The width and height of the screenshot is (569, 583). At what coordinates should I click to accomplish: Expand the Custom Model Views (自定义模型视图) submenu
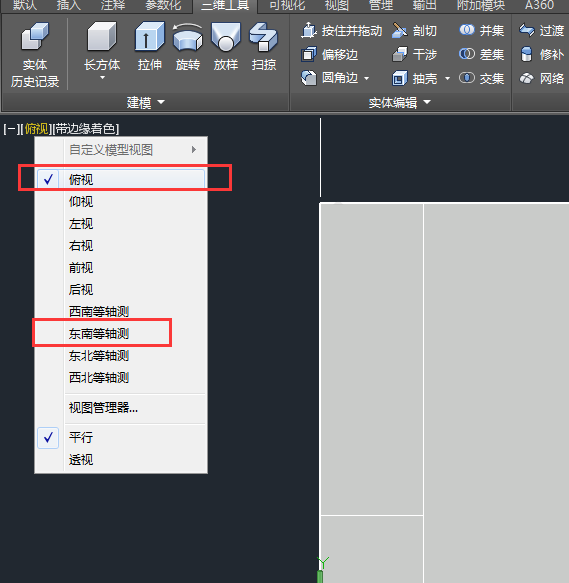click(x=121, y=150)
